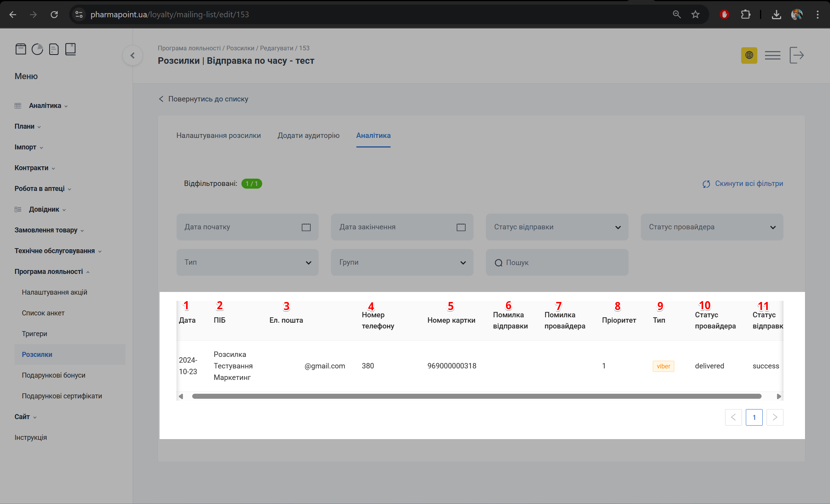
Task: Open calendar in Дата закінчення field
Action: coord(461,227)
